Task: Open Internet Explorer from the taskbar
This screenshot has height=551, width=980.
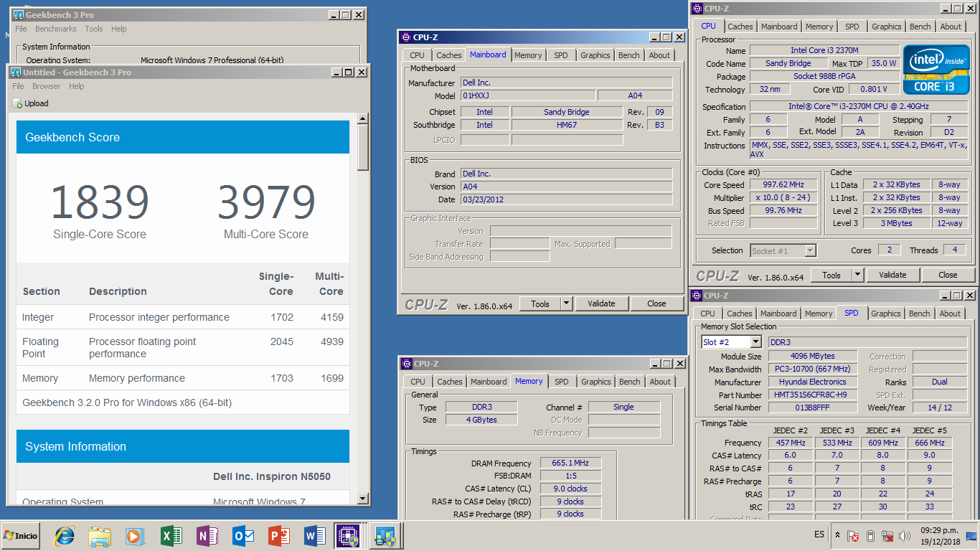Action: tap(65, 536)
